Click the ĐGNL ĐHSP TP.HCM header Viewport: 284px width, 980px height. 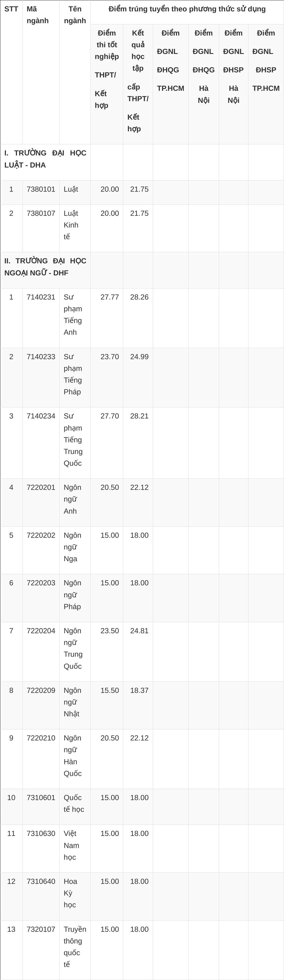click(x=266, y=61)
